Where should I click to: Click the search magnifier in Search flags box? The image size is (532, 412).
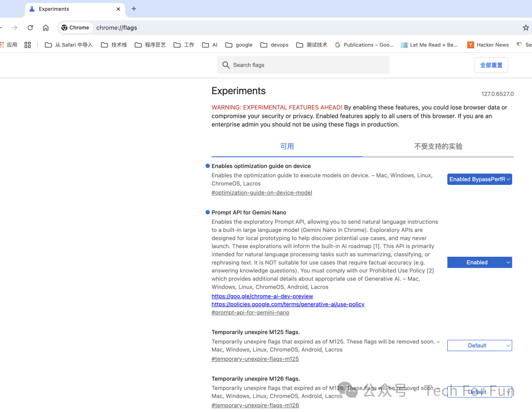226,65
